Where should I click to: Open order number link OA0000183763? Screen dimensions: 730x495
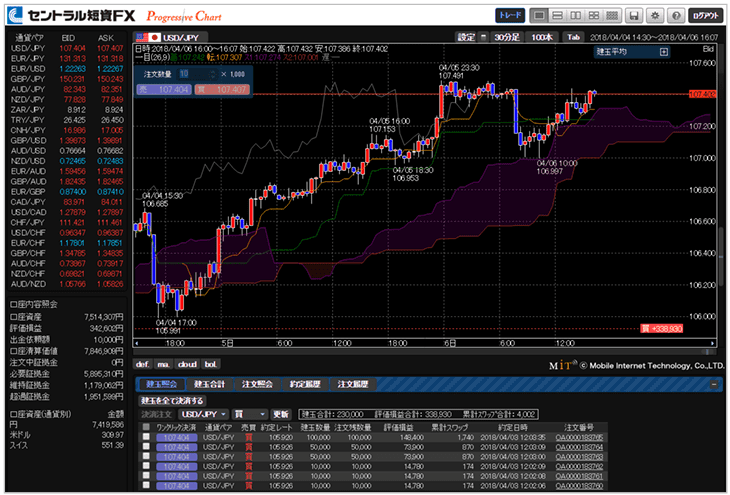(x=579, y=457)
